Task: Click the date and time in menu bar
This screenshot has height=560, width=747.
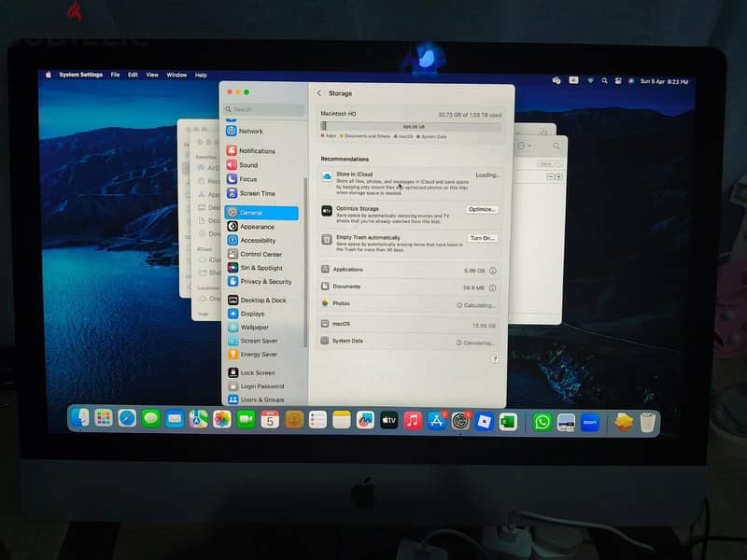Action: 664,82
